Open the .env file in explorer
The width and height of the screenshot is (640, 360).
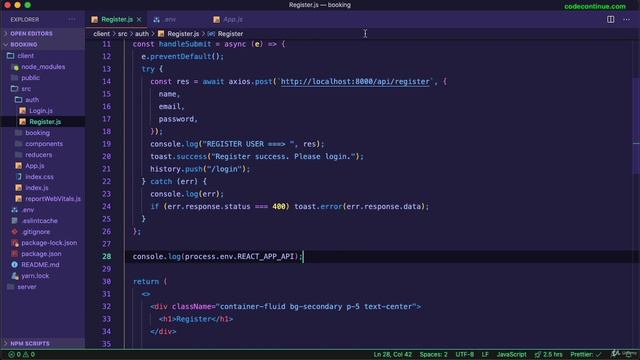pos(28,210)
